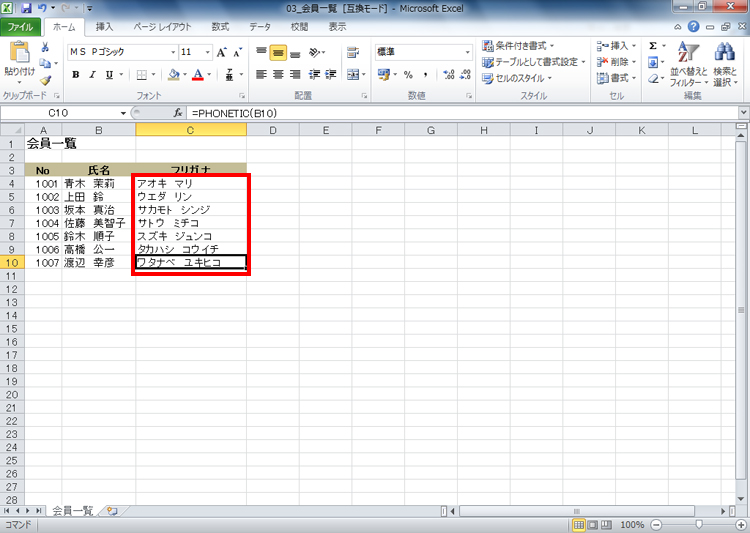Screen dimensions: 750x533
Task: Open the ページレイアウト ribbon tab
Action: (162, 27)
